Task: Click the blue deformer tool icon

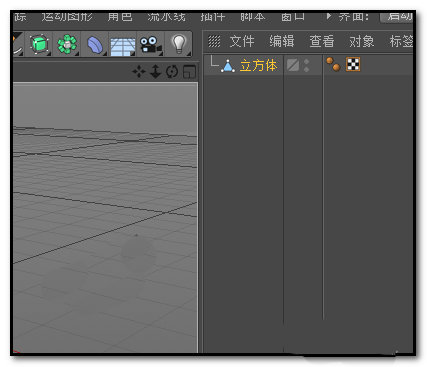Action: pos(95,44)
